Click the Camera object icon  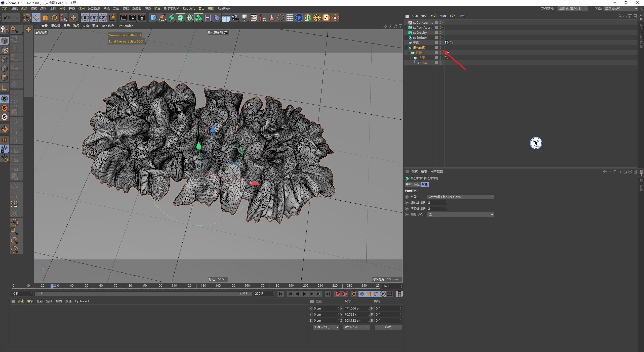click(x=235, y=18)
